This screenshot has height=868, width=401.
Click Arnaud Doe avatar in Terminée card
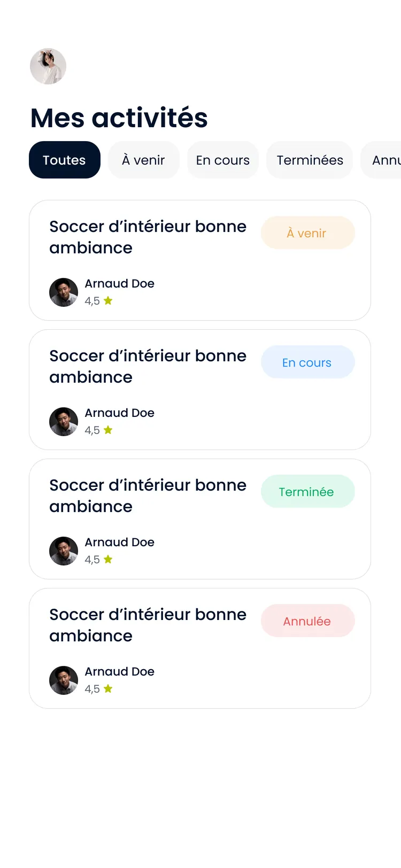coord(64,551)
